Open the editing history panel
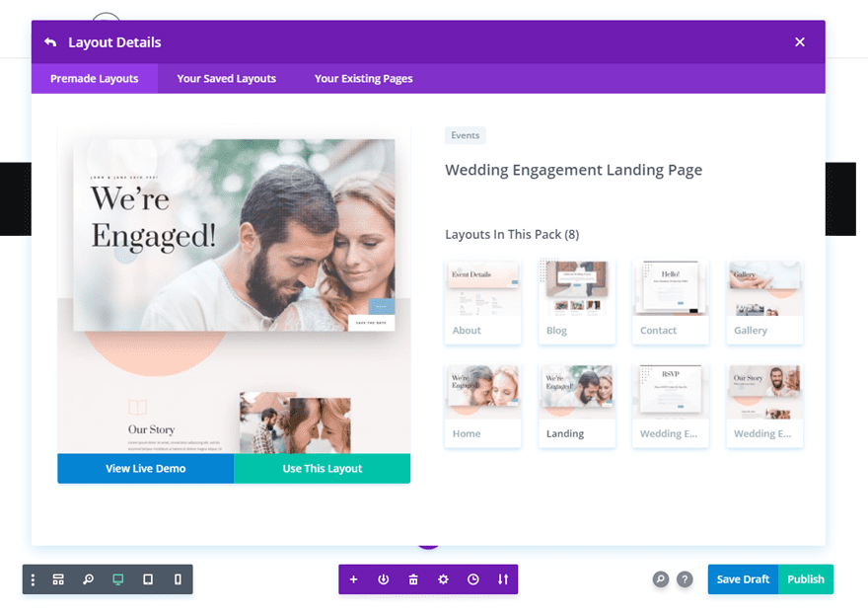868x613 pixels. click(x=472, y=579)
